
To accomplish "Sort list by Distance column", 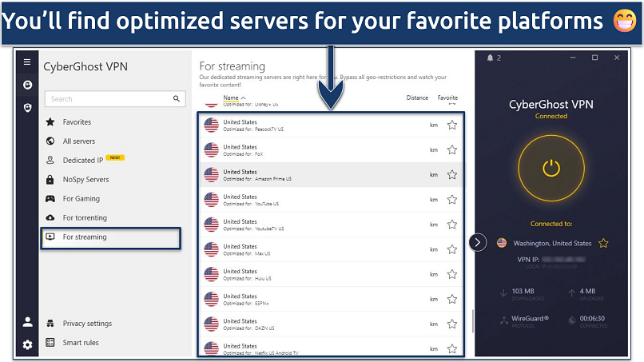I will click(417, 97).
